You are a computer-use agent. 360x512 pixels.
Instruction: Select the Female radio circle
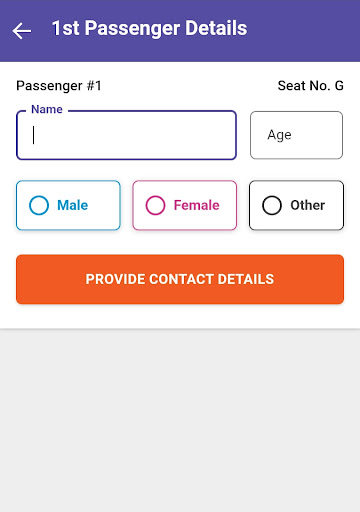click(155, 205)
